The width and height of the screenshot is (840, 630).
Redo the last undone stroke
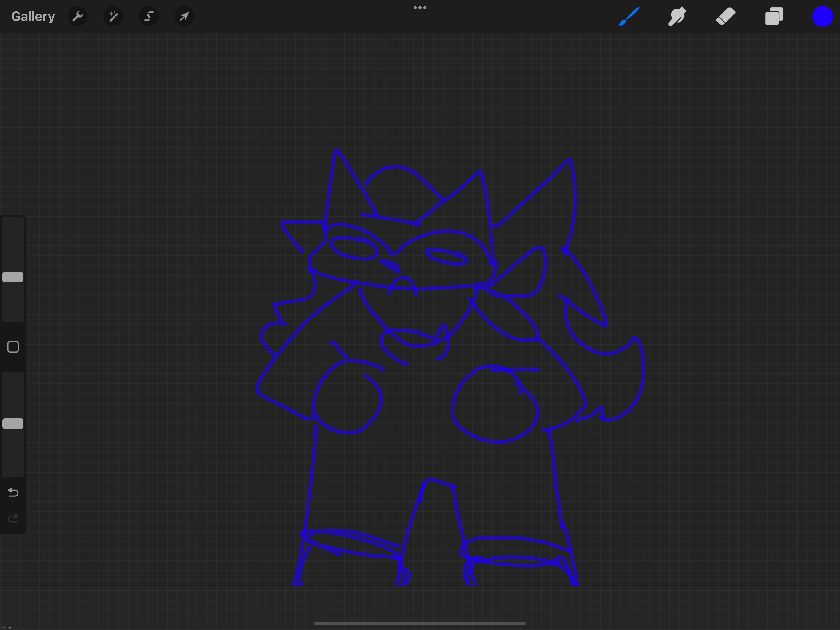[13, 518]
